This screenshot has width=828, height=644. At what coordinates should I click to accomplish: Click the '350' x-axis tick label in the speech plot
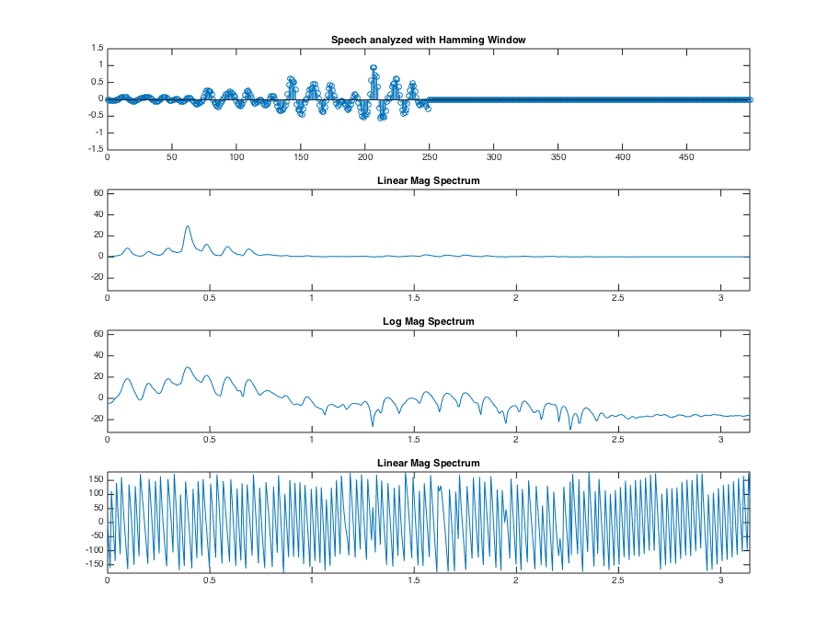pos(558,158)
